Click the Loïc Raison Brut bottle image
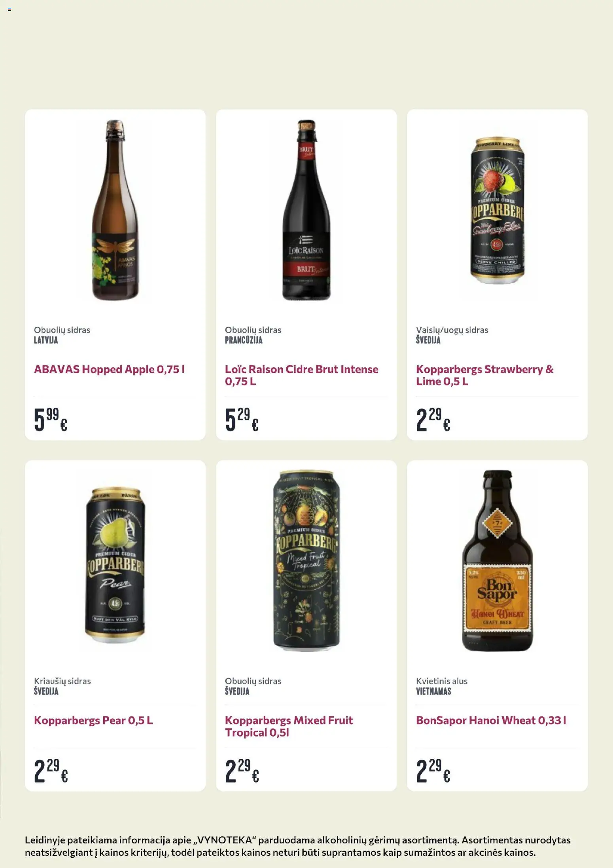613x868 pixels. (306, 210)
